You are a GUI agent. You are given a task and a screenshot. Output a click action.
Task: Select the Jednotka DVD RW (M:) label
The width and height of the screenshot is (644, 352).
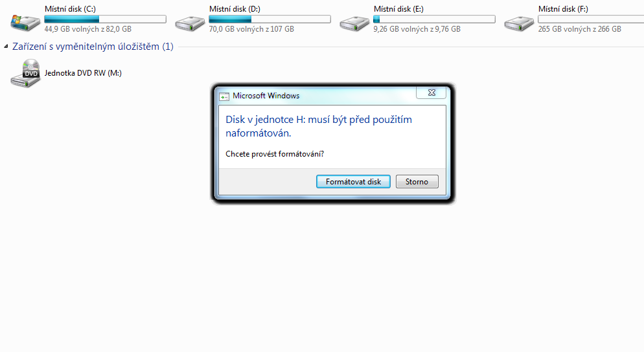point(83,73)
